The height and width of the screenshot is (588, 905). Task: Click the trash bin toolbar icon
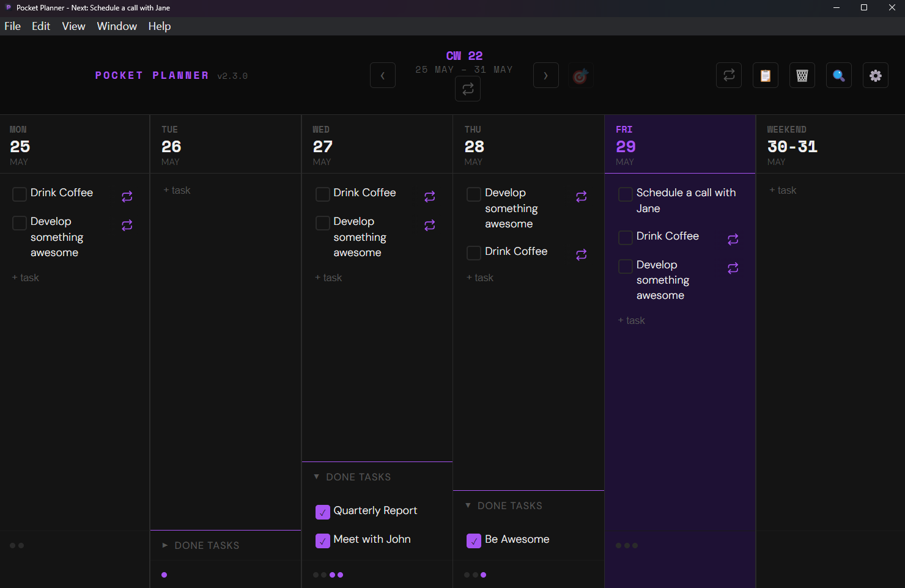point(802,75)
